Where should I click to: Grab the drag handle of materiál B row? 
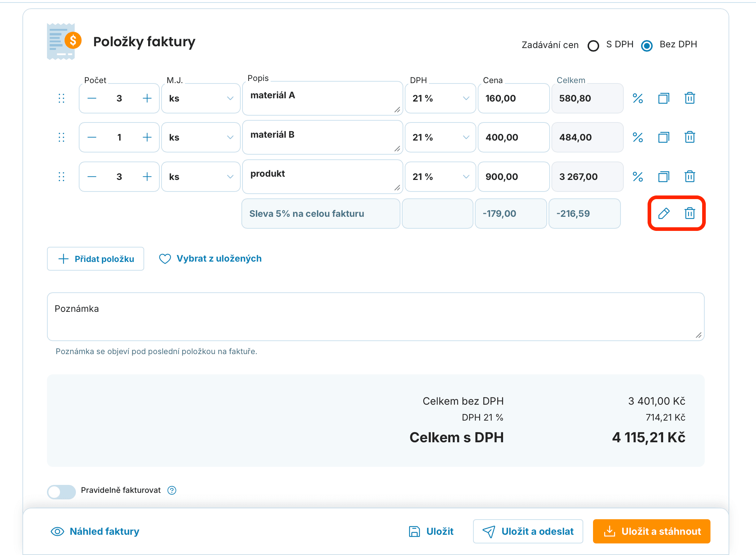[61, 137]
